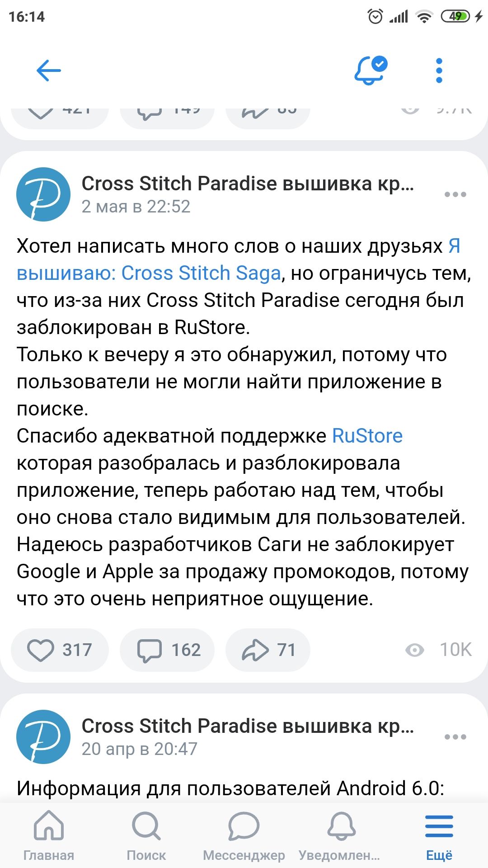Tap the 2 мая в 22:52 timestamp
The height and width of the screenshot is (868, 488).
point(136,207)
